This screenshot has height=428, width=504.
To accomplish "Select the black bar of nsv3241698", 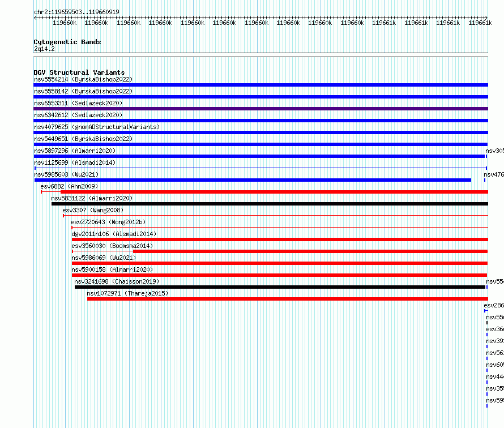I will pos(280,287).
